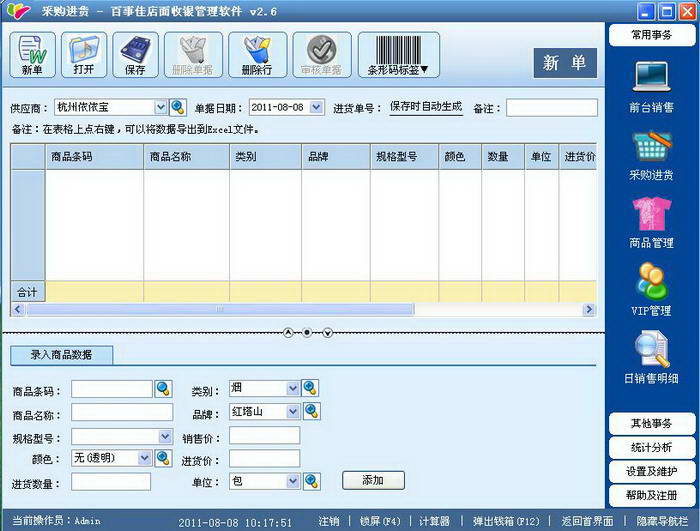Open an existing order with 打开
The height and width of the screenshot is (531, 700).
coord(84,54)
